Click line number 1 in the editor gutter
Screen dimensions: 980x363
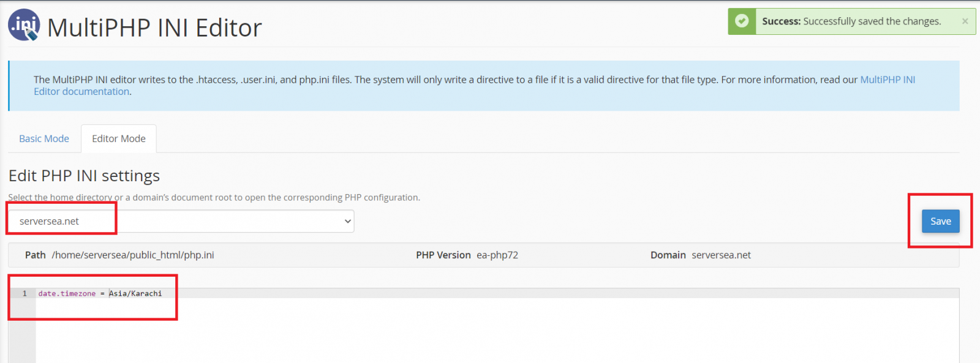(24, 293)
